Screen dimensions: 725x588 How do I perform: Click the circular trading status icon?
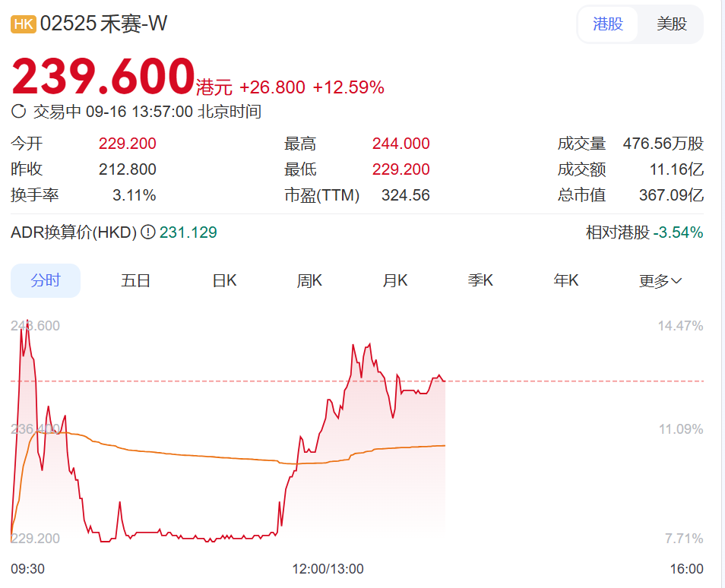pos(19,112)
